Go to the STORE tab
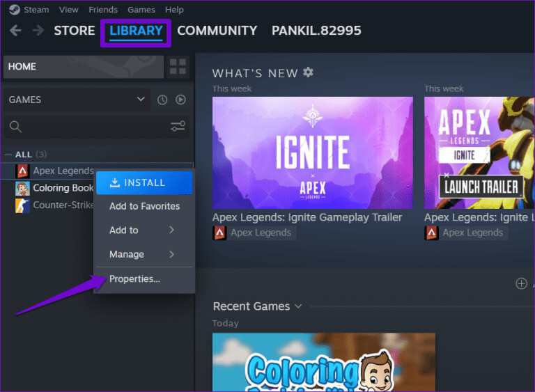The image size is (535, 392). pyautogui.click(x=75, y=31)
